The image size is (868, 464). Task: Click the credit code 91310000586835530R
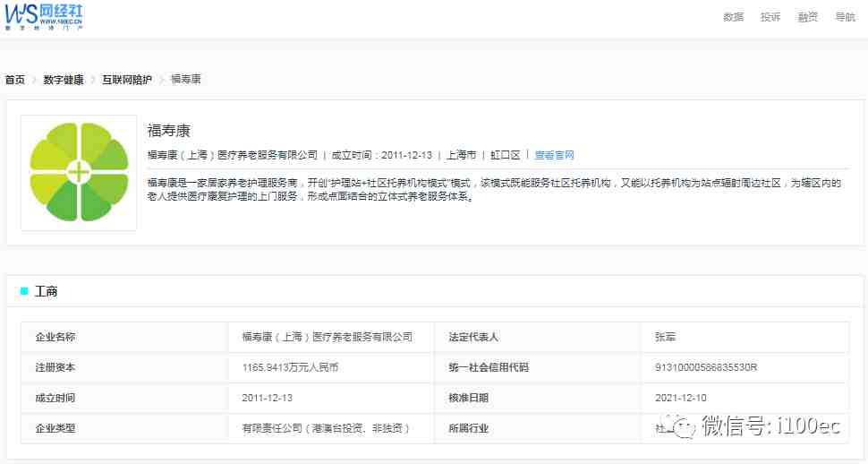click(706, 367)
